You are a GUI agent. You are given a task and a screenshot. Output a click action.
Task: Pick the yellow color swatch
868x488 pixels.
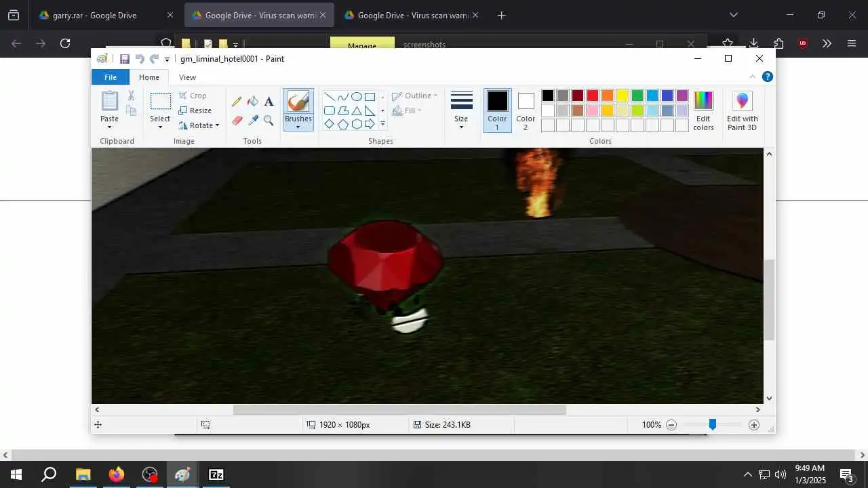click(623, 96)
